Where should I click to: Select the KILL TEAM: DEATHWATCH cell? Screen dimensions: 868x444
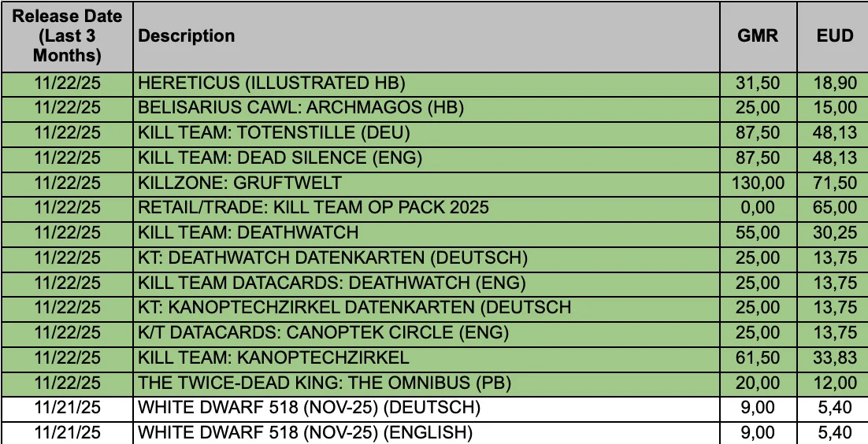click(426, 234)
